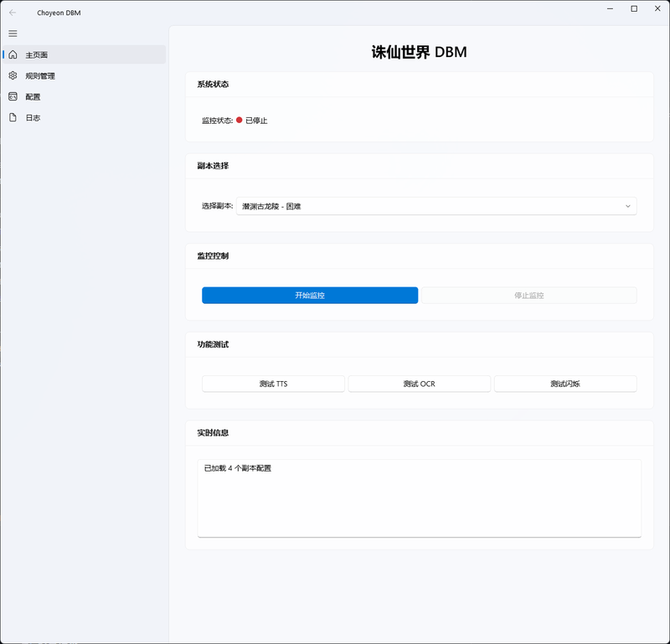Go to the 日志 page
The width and height of the screenshot is (670, 644).
click(85, 117)
